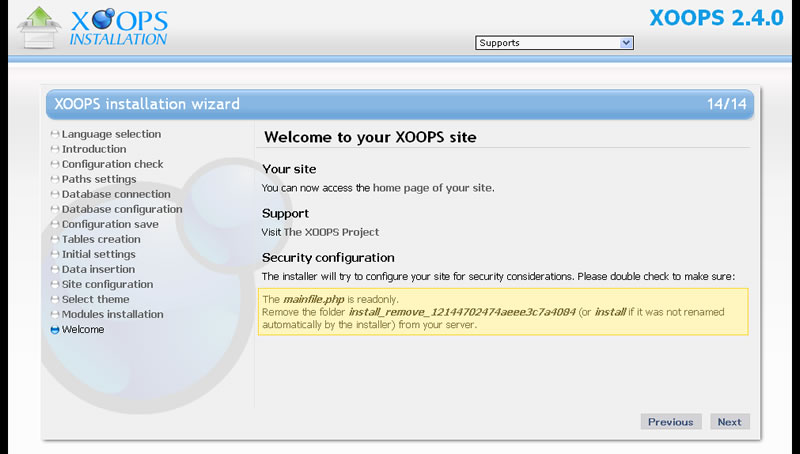Screen dimensions: 800x454
Task: Click bullet icon beside Initial settings
Action: click(x=55, y=254)
